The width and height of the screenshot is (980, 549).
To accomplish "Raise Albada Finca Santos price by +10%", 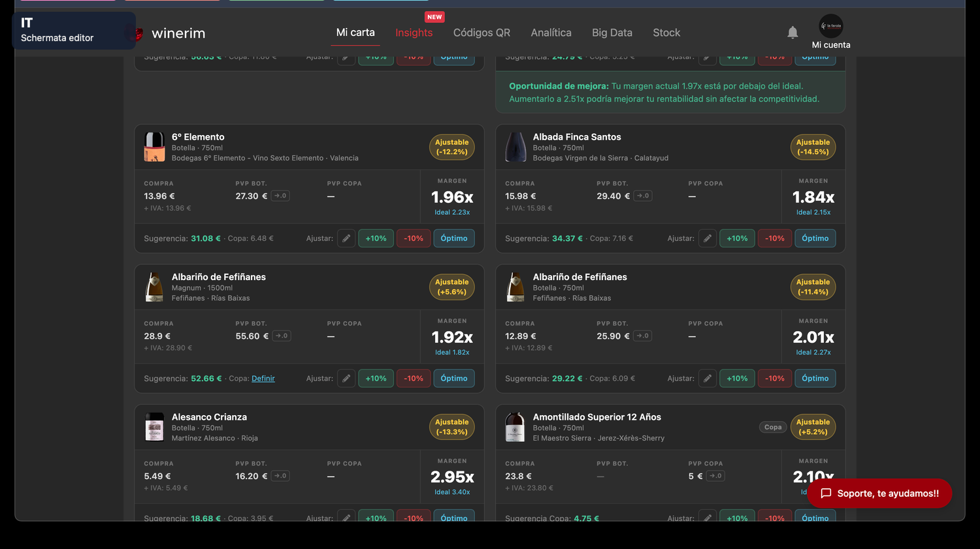I will pos(737,238).
